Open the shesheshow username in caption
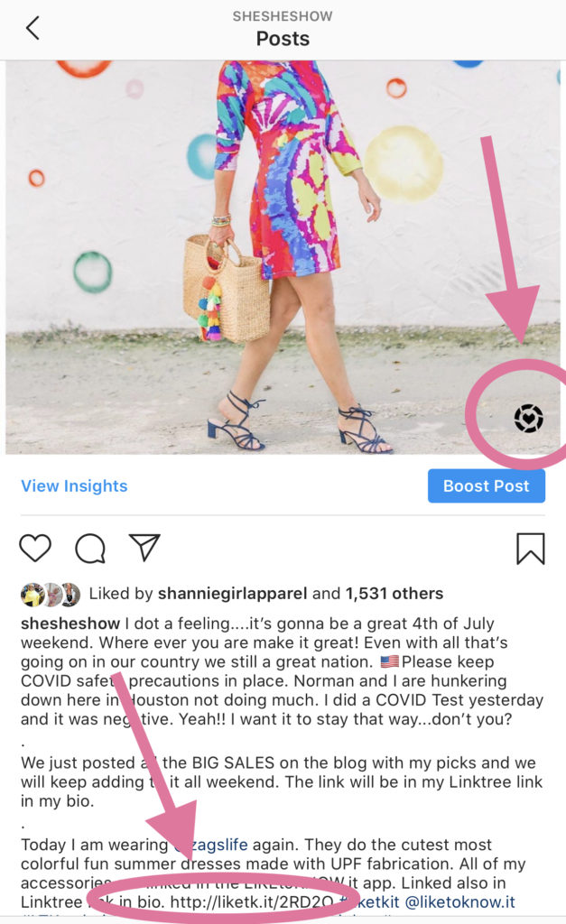This screenshot has height=924, width=566. (x=70, y=624)
